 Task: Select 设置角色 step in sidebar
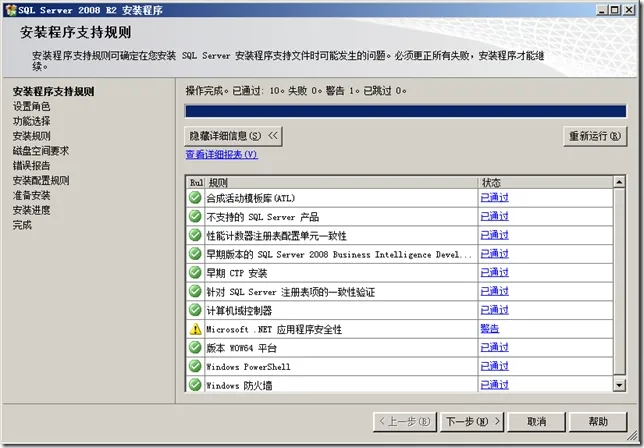pos(32,106)
